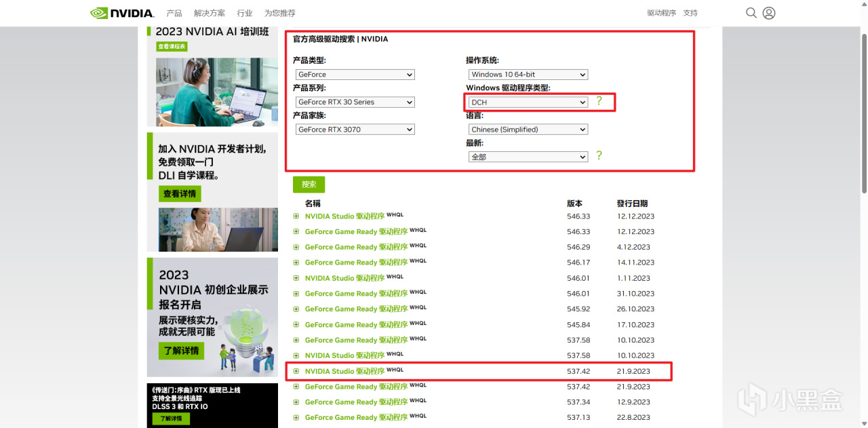Click the 版本 column header
The height and width of the screenshot is (428, 868).
pos(574,203)
